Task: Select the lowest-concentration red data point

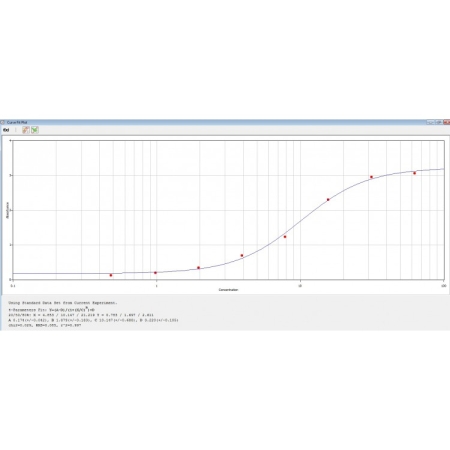Action: pyautogui.click(x=111, y=275)
